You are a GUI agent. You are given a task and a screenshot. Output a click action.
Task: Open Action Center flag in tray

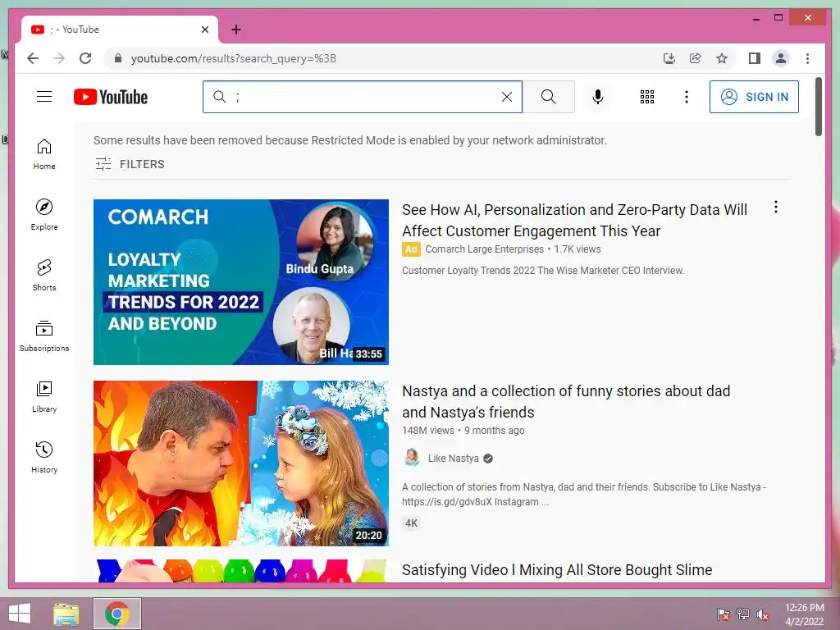pyautogui.click(x=723, y=614)
